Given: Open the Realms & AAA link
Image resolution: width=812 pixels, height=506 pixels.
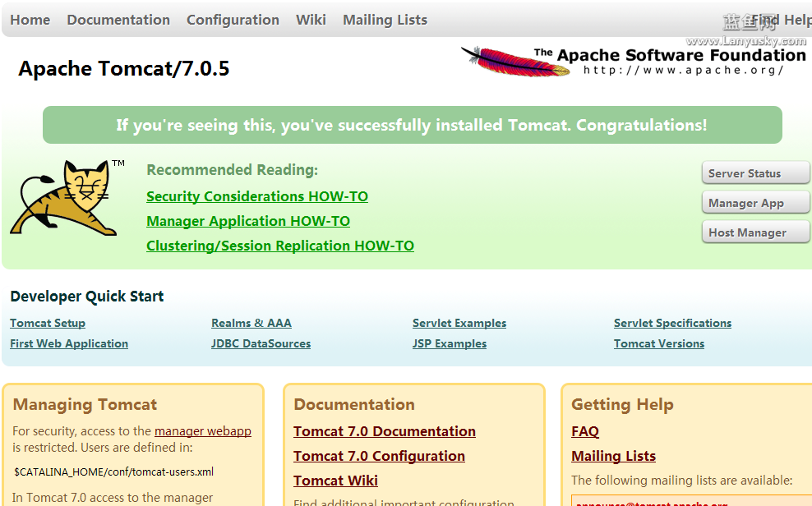Looking at the screenshot, I should pos(251,323).
